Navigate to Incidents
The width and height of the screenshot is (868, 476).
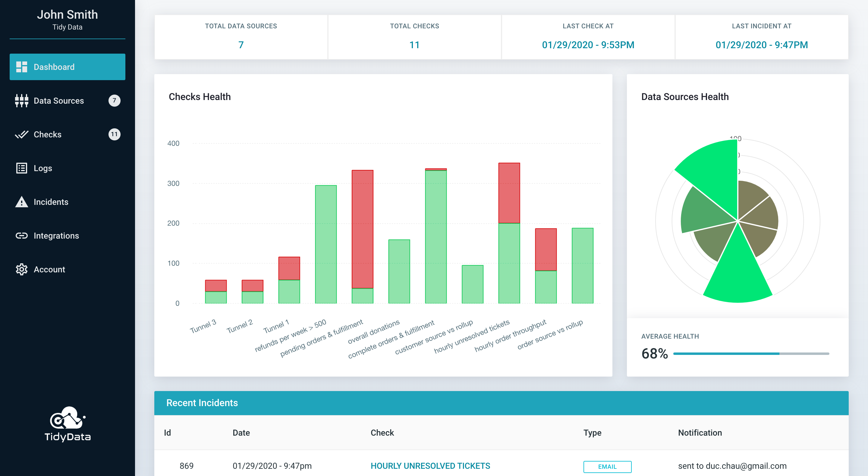coord(68,202)
